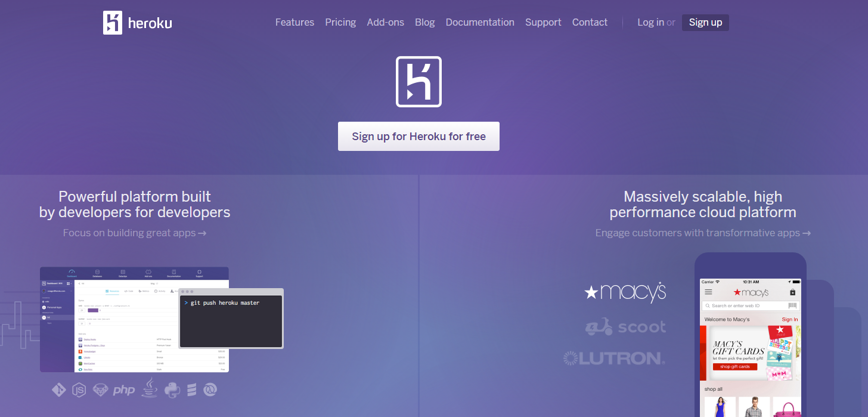The height and width of the screenshot is (417, 868).
Task: Click the Ruby gem icon
Action: (x=100, y=390)
